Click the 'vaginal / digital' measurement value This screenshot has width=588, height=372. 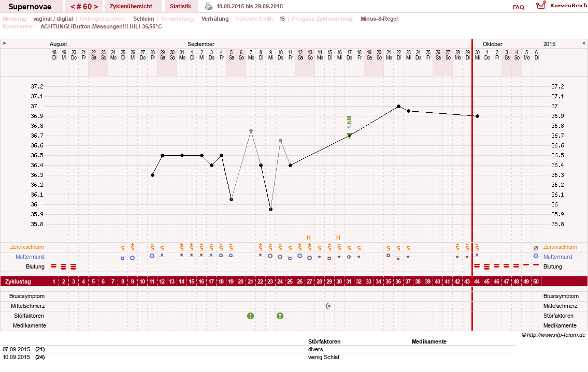tap(53, 19)
